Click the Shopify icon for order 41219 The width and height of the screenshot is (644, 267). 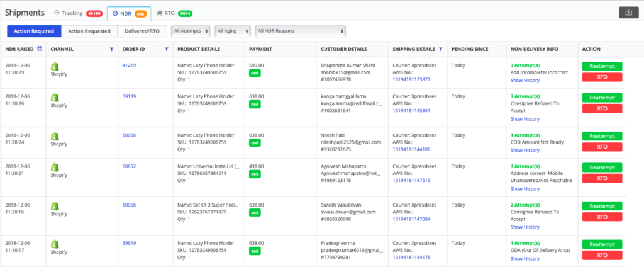point(55,66)
